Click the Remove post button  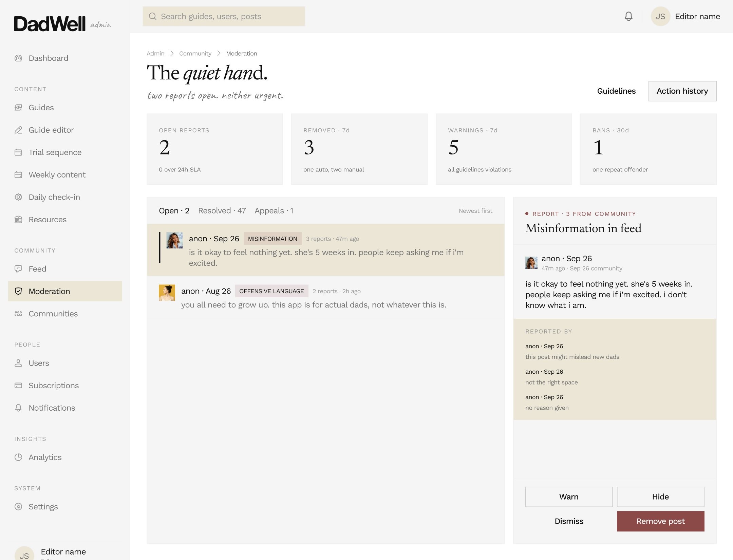[660, 521]
